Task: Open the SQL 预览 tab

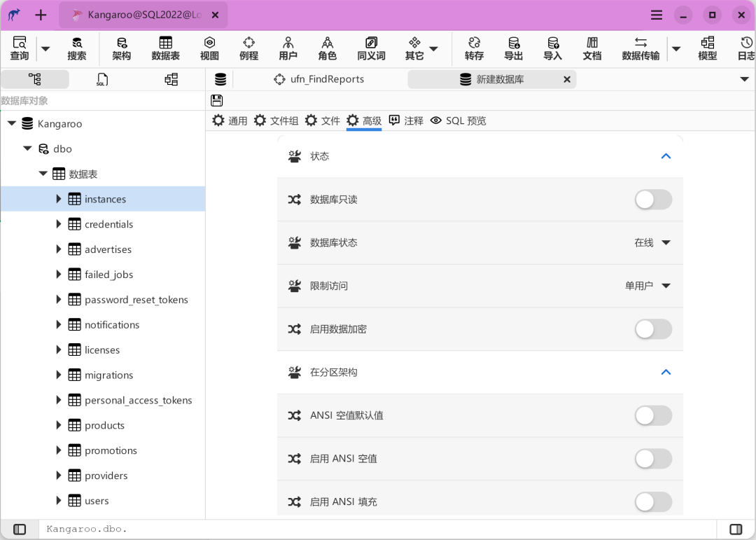Action: pos(458,120)
